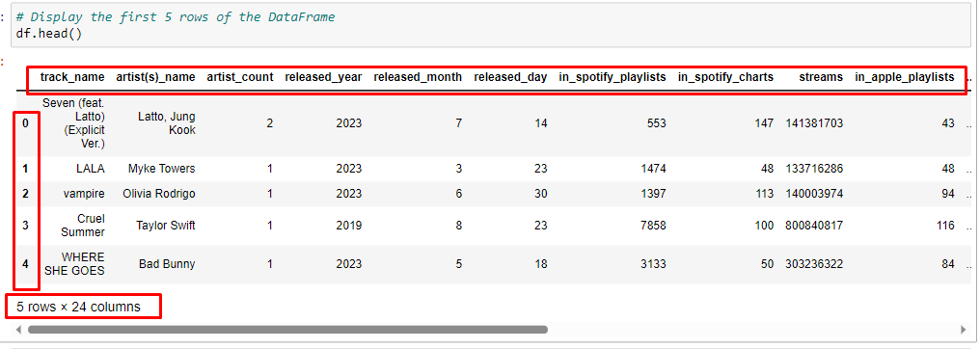
Task: Select the released_year column header
Action: 323,77
